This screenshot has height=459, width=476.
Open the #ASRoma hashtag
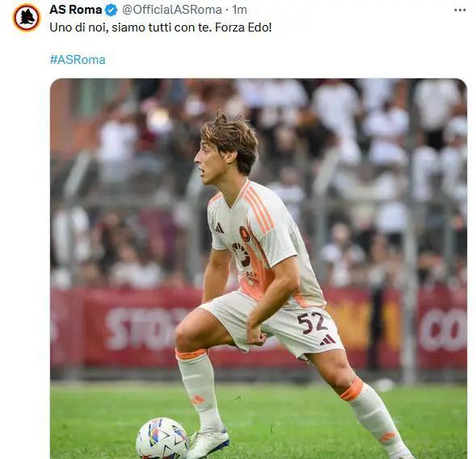point(78,60)
